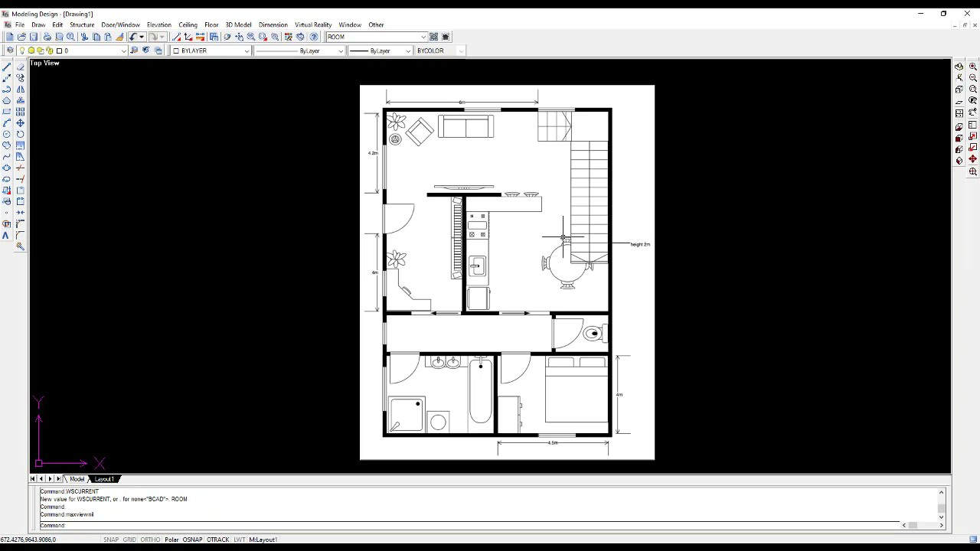Screen dimensions: 980x551
Task: Click the 'height 2m' label on drawing
Action: point(640,244)
